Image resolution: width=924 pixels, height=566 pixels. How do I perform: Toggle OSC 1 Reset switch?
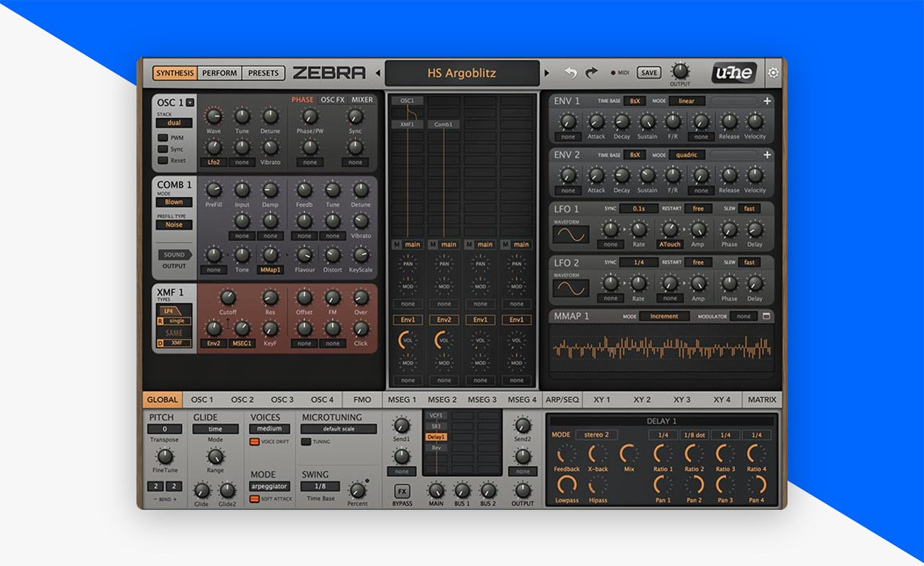tap(163, 161)
